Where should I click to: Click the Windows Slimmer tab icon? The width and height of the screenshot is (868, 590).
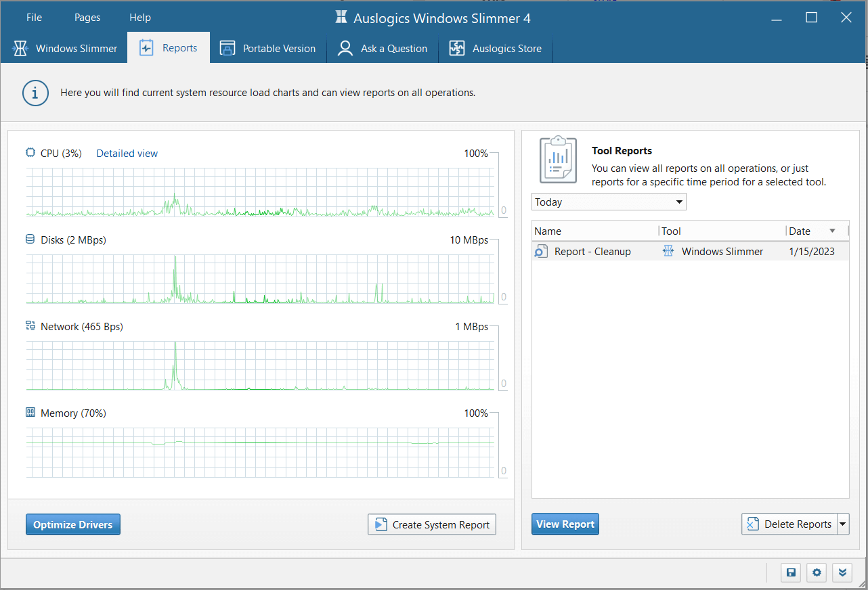point(21,49)
